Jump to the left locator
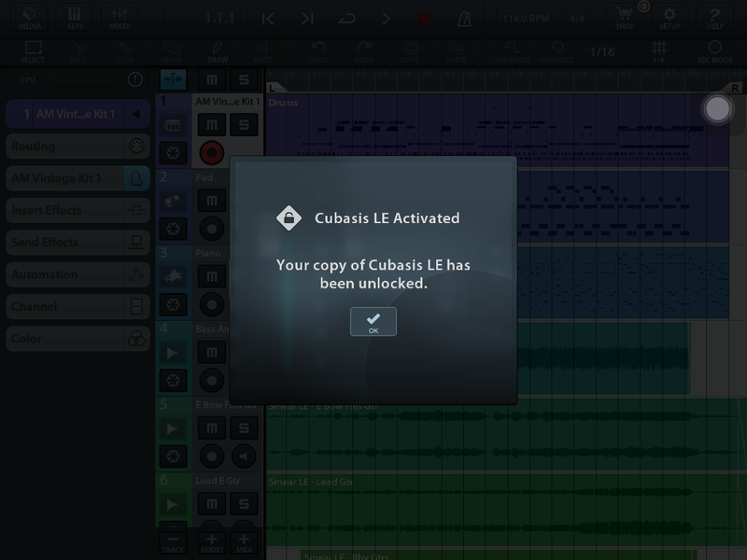The height and width of the screenshot is (560, 747). point(268,19)
